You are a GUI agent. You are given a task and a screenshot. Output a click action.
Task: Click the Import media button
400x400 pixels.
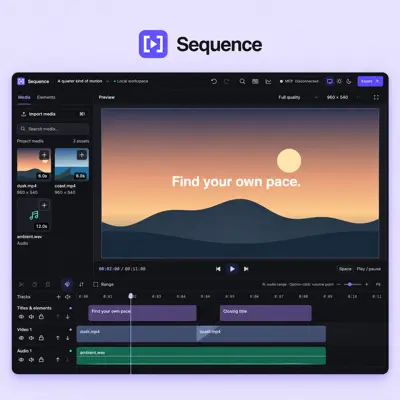tap(53, 114)
